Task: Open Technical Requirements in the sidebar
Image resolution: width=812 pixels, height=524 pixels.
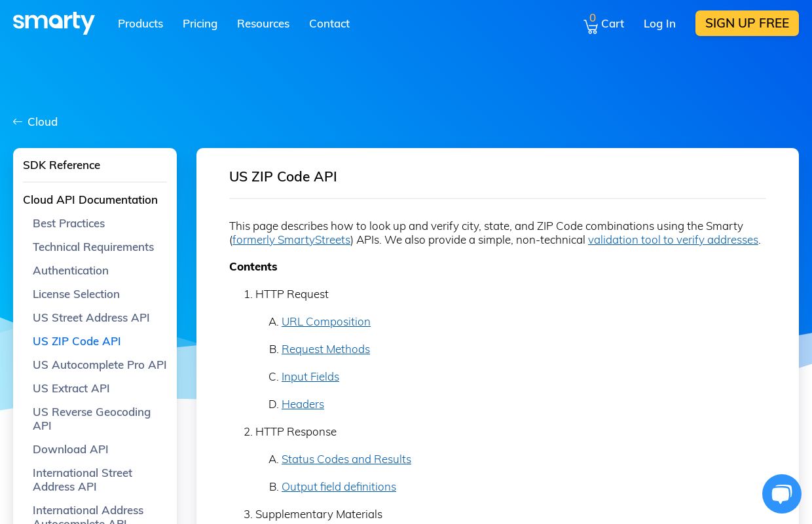Action: tap(93, 247)
